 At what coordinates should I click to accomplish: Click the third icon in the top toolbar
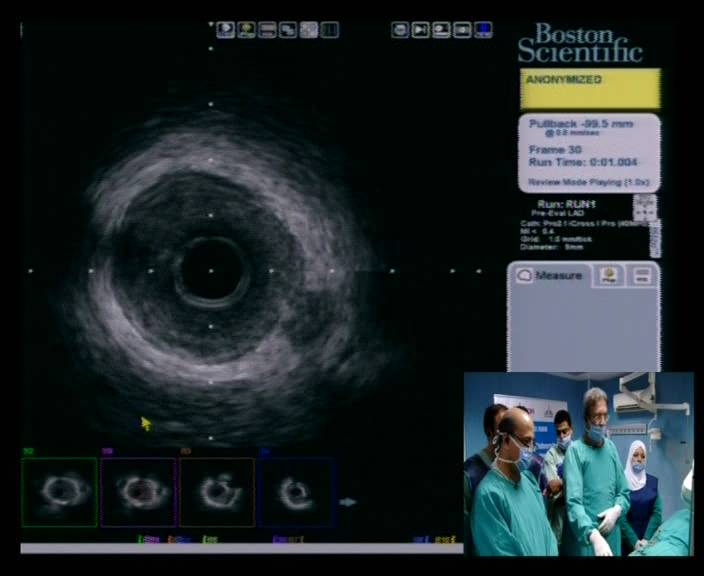click(267, 30)
